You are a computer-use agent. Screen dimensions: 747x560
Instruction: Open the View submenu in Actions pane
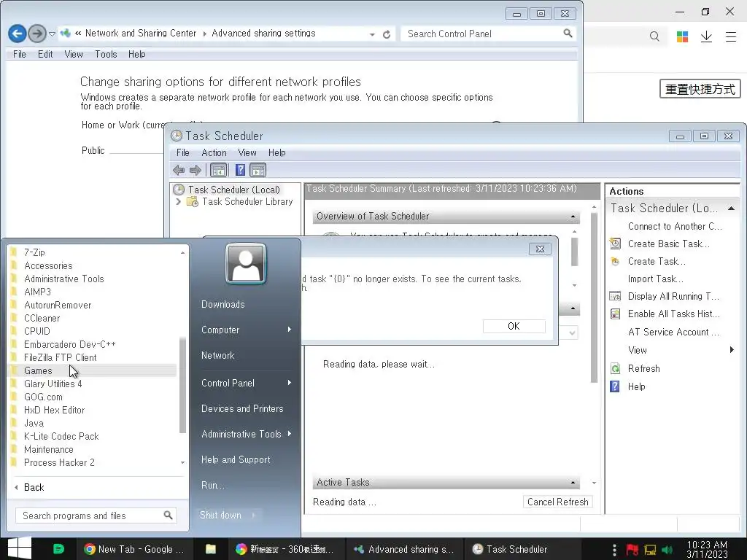tap(681, 351)
